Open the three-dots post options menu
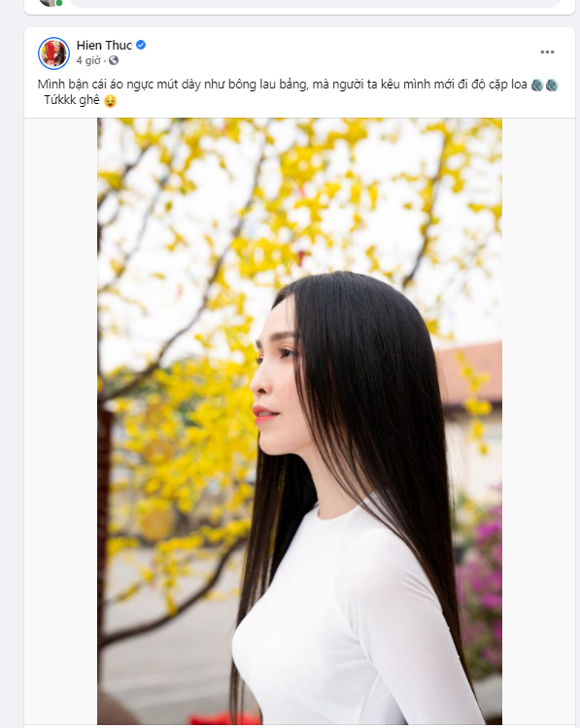Image resolution: width=580 pixels, height=728 pixels. 547,52
